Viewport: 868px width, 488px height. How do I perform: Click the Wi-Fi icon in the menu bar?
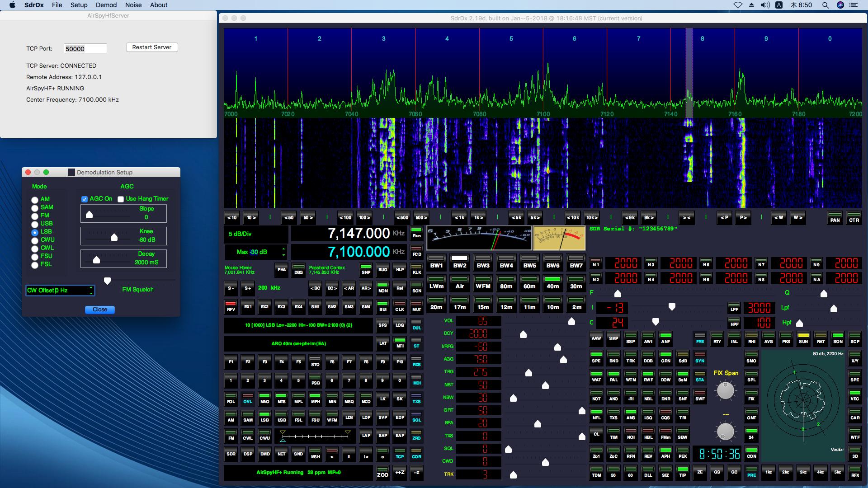(737, 5)
